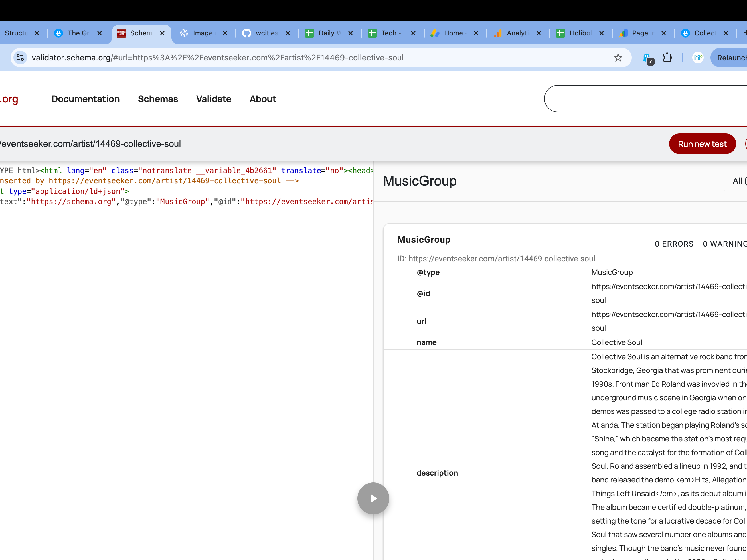The width and height of the screenshot is (747, 560).
Task: Focus the schema.org search input field
Action: (645, 99)
